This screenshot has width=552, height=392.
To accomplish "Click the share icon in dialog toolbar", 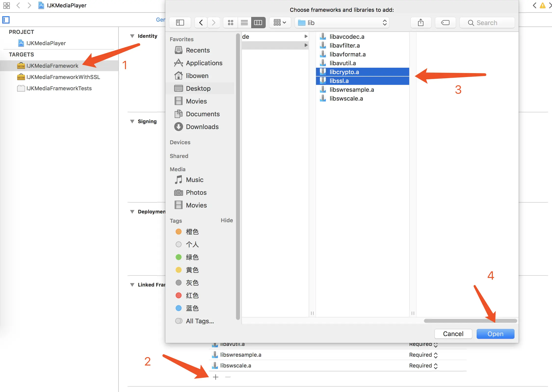I will (421, 23).
